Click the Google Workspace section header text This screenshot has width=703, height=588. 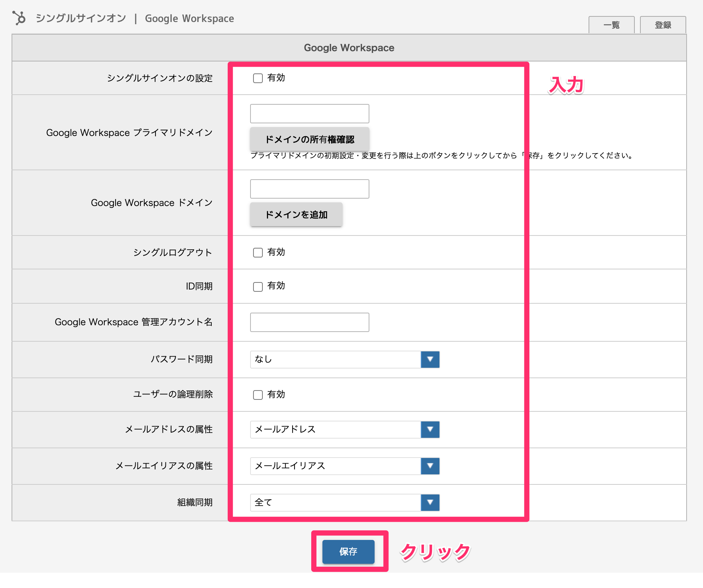click(349, 48)
